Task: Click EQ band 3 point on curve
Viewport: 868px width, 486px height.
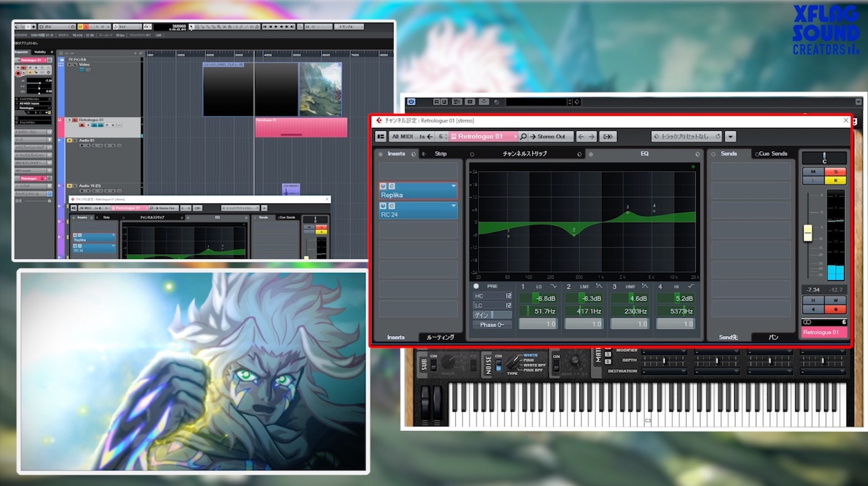Action: (627, 212)
